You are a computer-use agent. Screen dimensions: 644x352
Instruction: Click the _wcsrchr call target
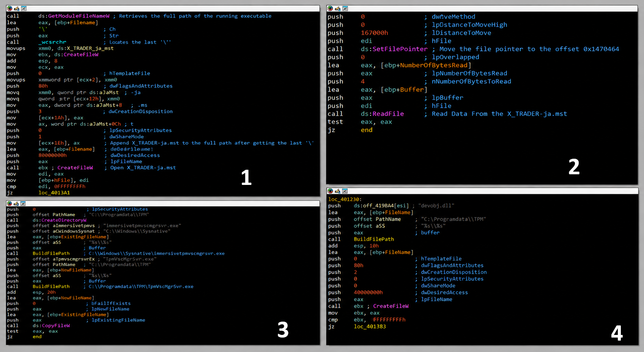point(52,42)
